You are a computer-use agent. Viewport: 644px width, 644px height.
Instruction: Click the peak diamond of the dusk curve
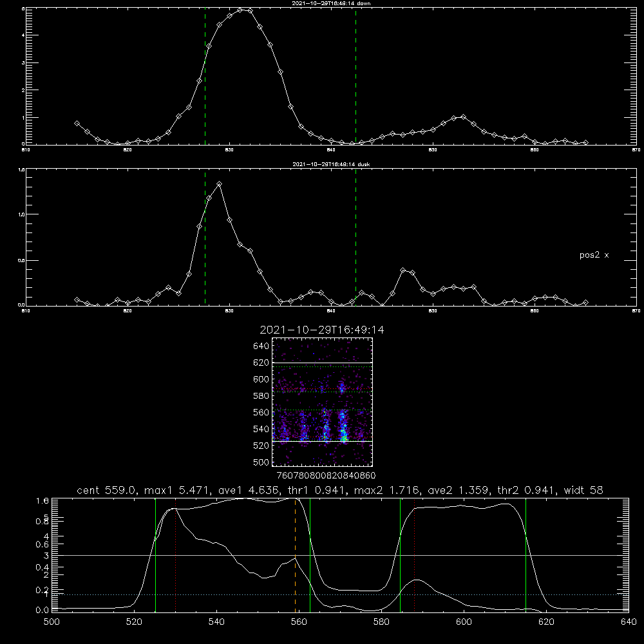coord(220,184)
